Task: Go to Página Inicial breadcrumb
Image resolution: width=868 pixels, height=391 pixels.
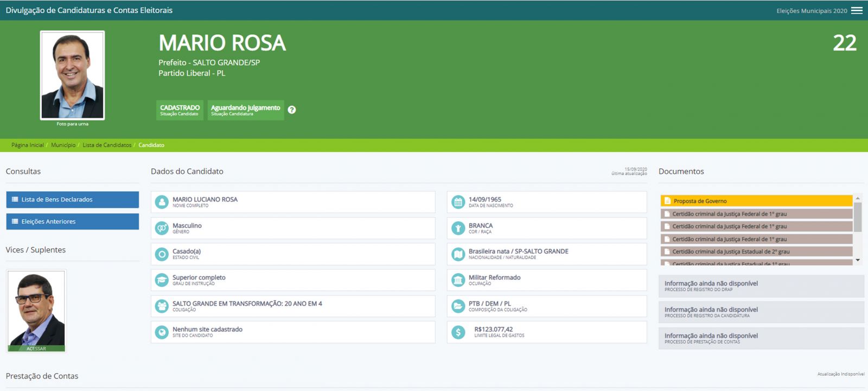Action: 28,145
